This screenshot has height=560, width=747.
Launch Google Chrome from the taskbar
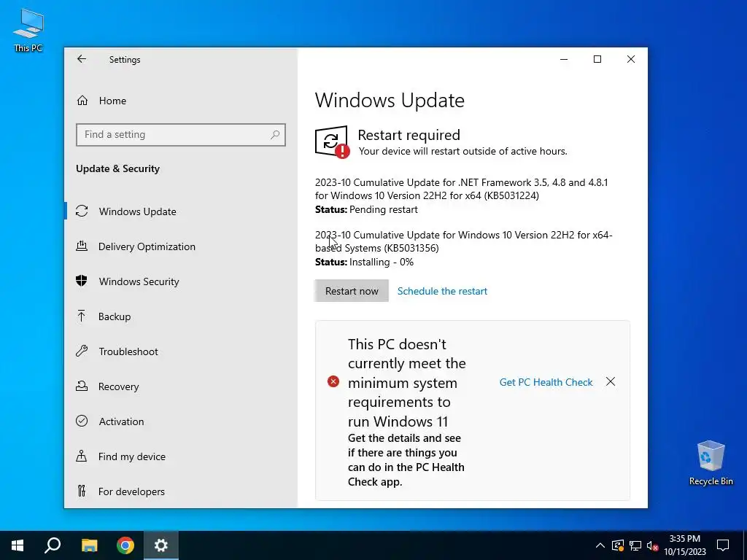[x=125, y=545]
